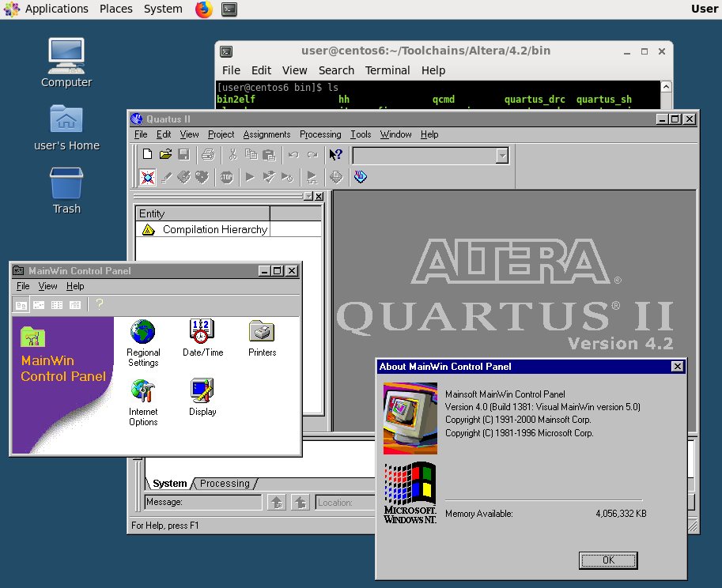
Task: Open the Processing menu in Quartus
Action: 320,134
